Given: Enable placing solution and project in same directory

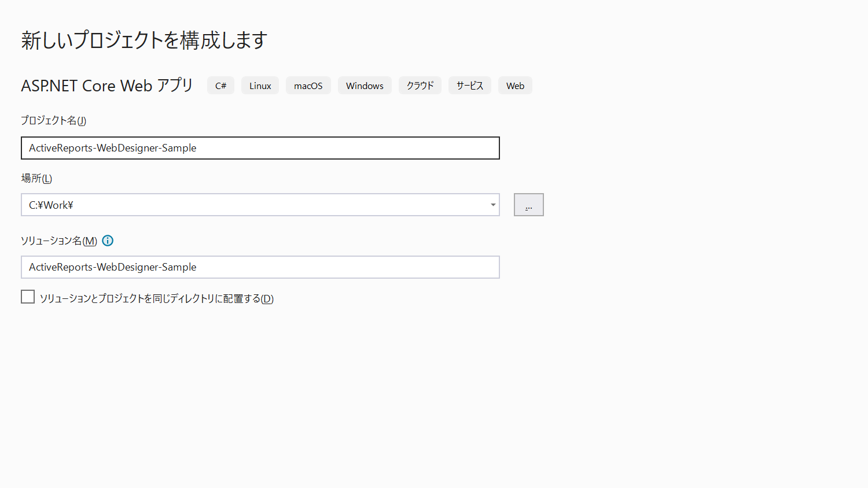Looking at the screenshot, I should pyautogui.click(x=28, y=297).
